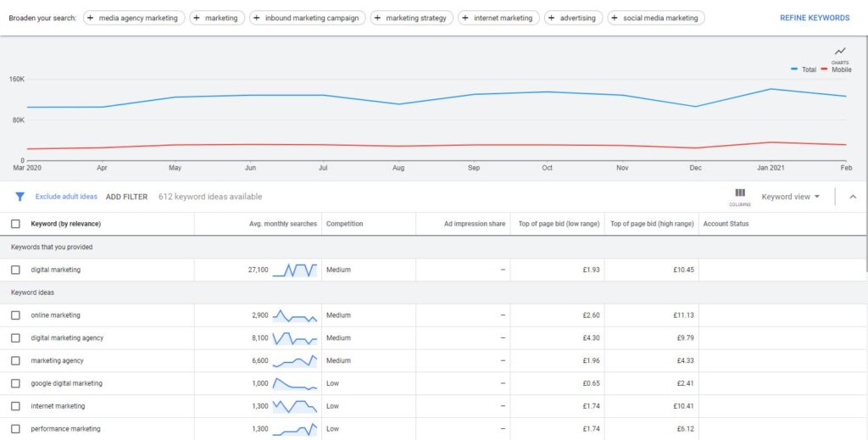Click trend sparkline for 'digital marketing'
This screenshot has width=868, height=440.
pos(295,270)
